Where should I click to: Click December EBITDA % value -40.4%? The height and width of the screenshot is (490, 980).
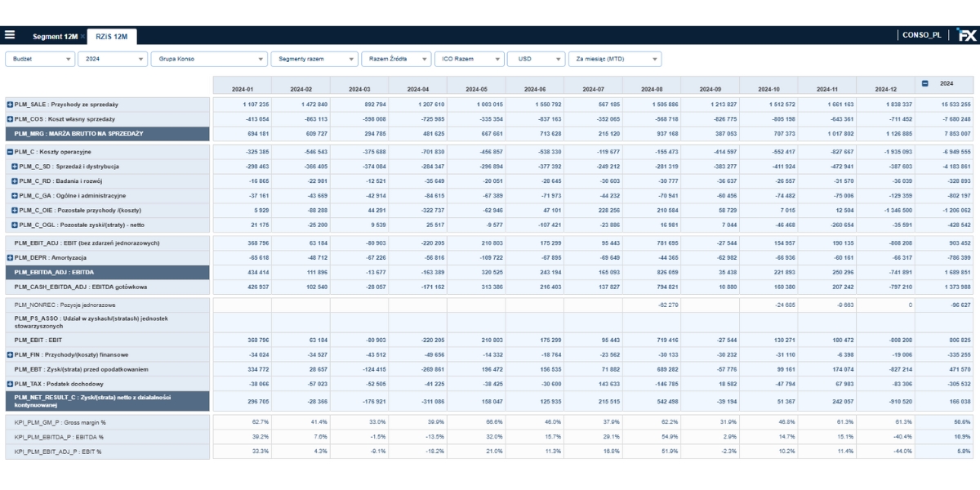(885, 437)
